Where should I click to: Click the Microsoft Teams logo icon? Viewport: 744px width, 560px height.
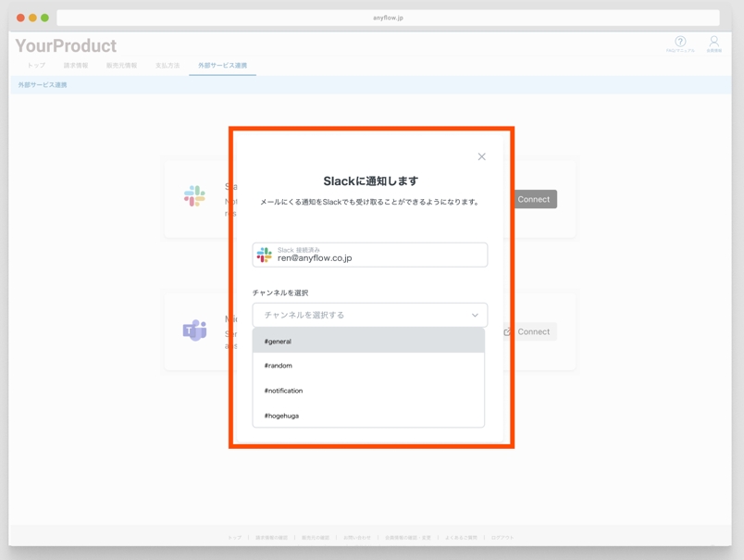click(x=194, y=330)
